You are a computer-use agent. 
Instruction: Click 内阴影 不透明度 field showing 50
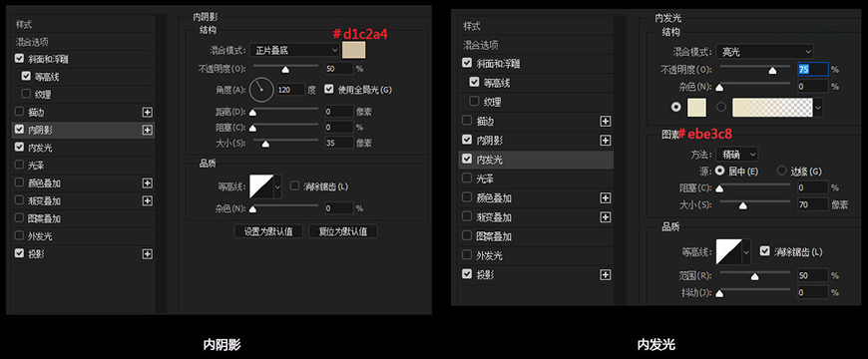(339, 69)
